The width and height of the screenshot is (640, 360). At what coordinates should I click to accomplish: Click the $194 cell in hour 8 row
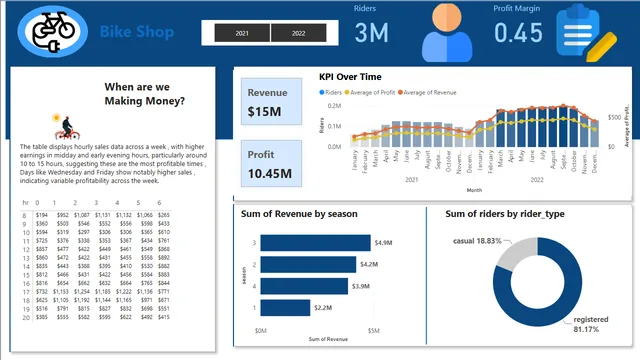(42, 215)
